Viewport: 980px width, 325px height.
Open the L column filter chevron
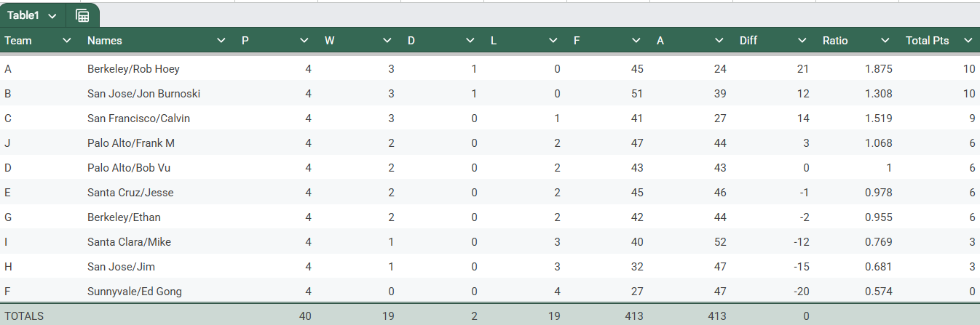(x=553, y=41)
